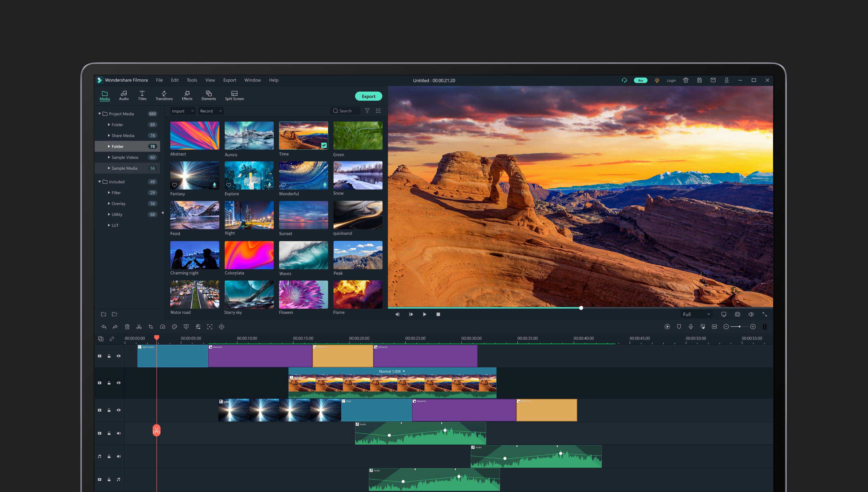Expand the Sample Videos folder
Viewport: 868px width, 492px height.
pyautogui.click(x=109, y=157)
